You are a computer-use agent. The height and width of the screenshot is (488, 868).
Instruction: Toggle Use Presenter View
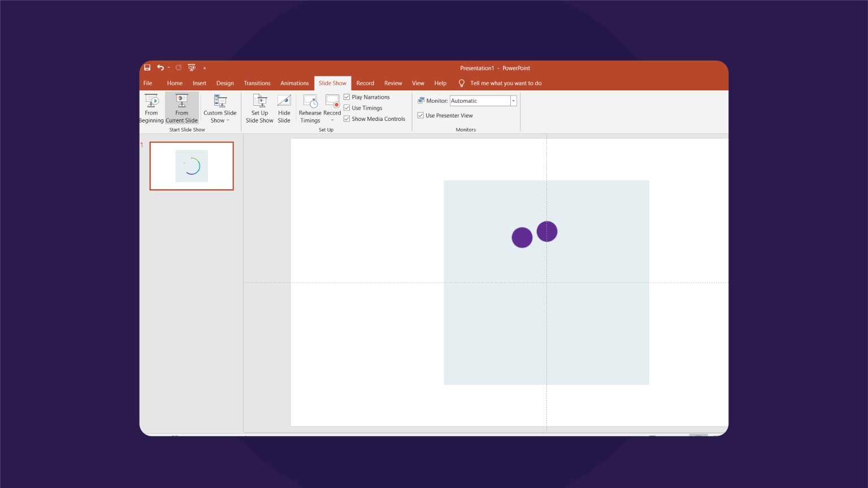(x=420, y=115)
